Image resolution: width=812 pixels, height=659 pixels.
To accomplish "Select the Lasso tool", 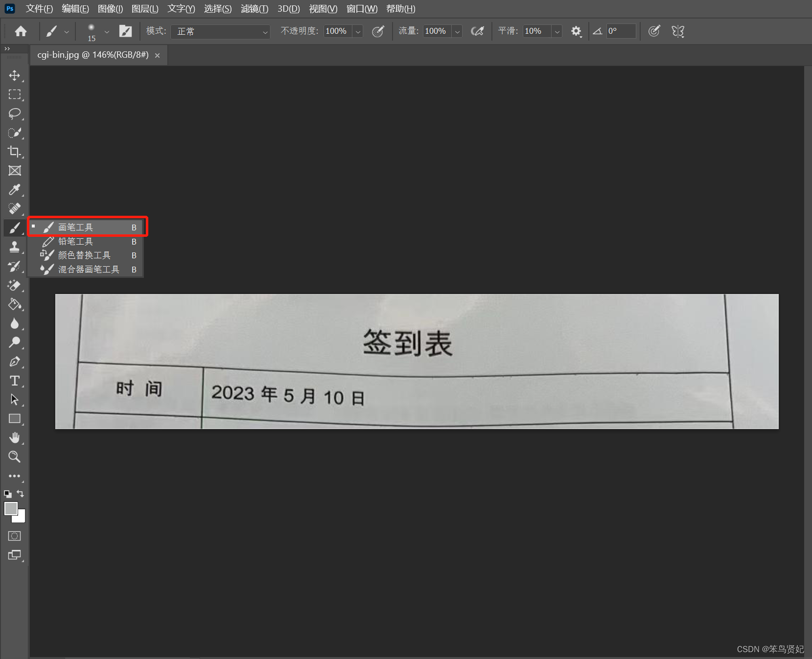I will [15, 114].
